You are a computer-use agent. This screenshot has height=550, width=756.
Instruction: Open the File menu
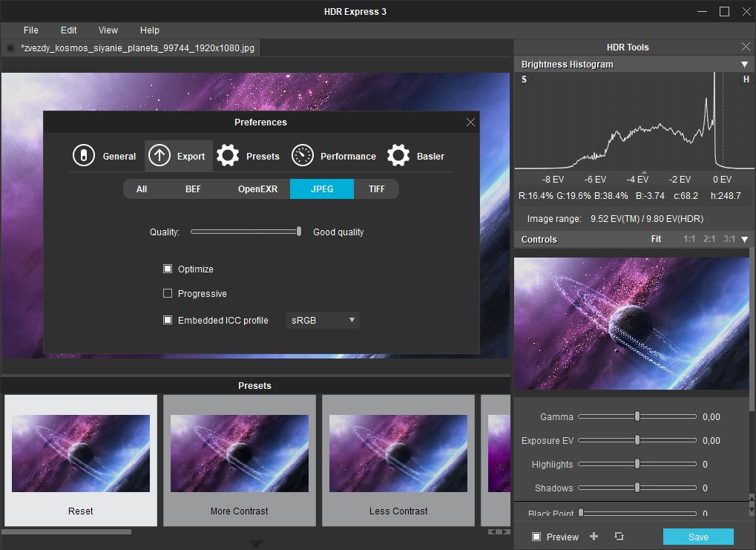click(31, 30)
